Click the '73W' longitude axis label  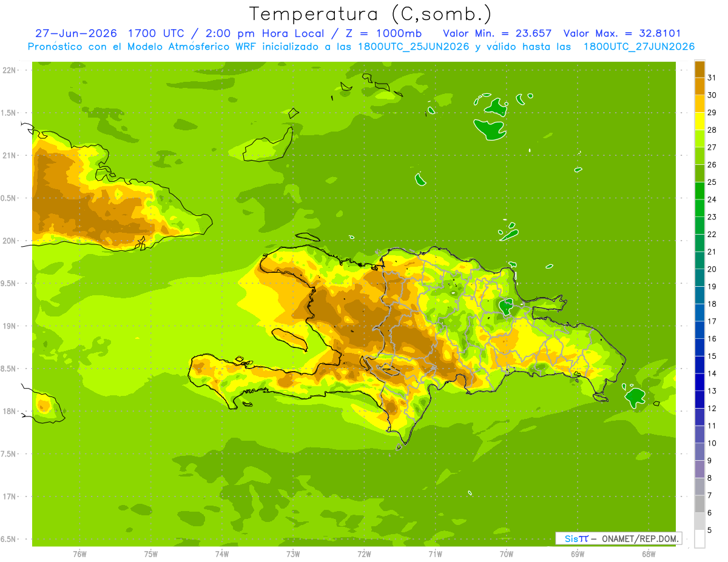tap(293, 554)
